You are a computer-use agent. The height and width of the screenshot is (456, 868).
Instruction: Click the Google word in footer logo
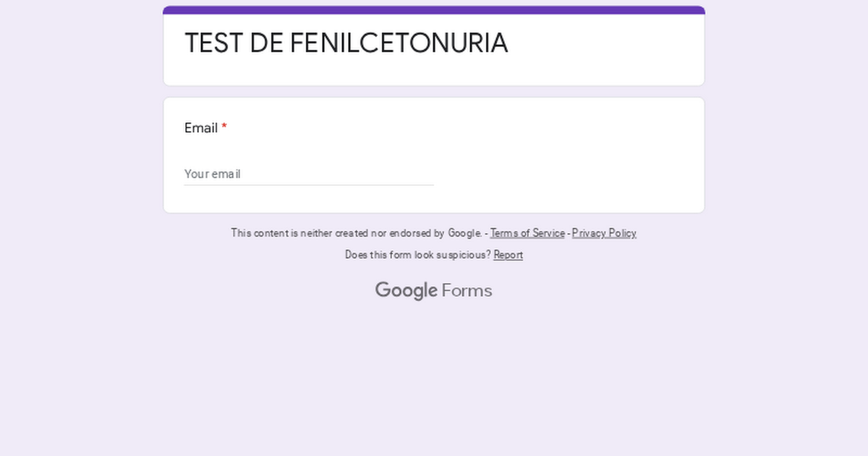(406, 290)
